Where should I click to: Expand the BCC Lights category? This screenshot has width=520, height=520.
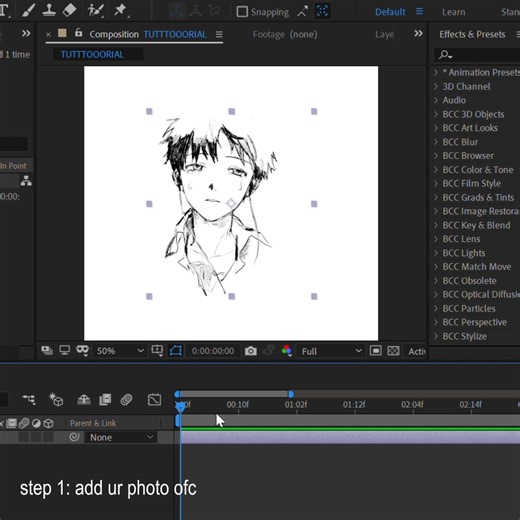pyautogui.click(x=436, y=253)
